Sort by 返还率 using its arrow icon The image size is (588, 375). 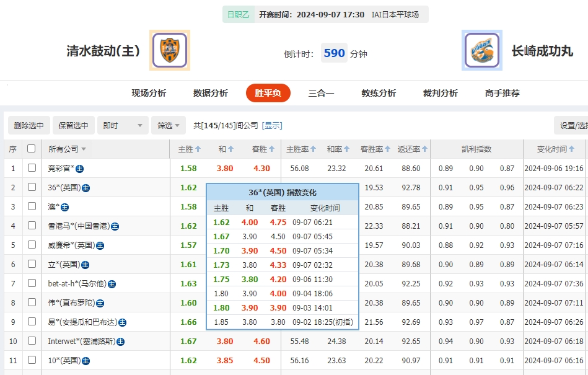[x=424, y=149]
